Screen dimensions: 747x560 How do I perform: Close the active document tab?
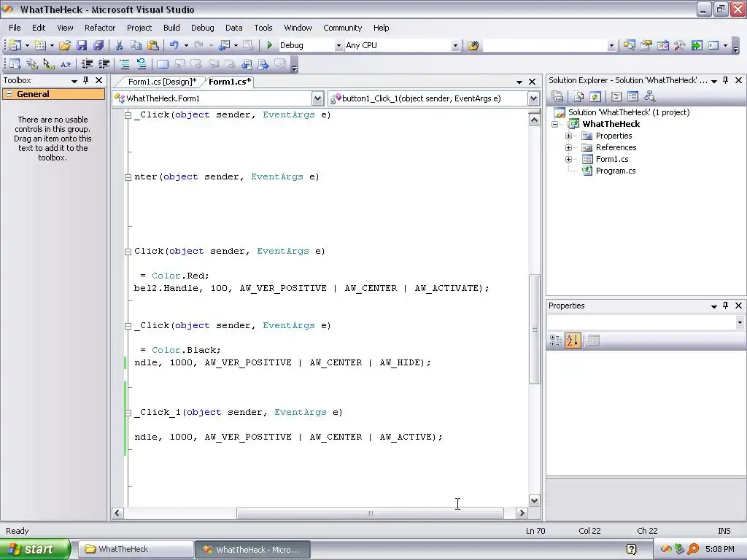coord(532,82)
